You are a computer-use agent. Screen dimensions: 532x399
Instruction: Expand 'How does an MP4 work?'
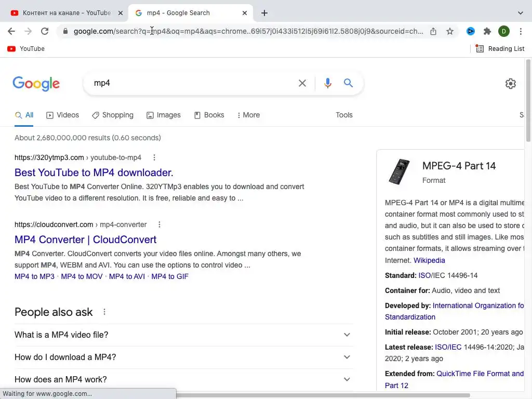[x=183, y=379]
